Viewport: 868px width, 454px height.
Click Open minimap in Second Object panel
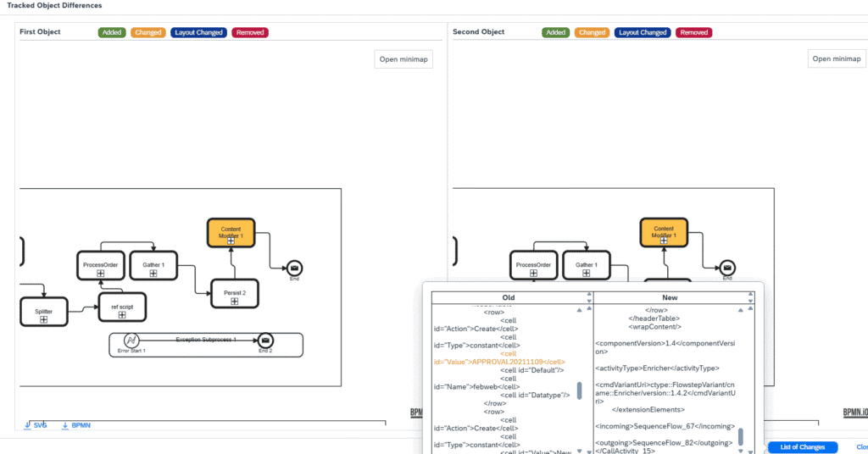pos(837,58)
